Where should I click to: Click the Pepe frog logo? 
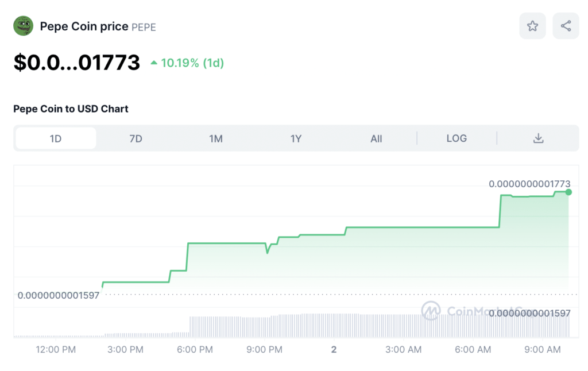[x=24, y=26]
